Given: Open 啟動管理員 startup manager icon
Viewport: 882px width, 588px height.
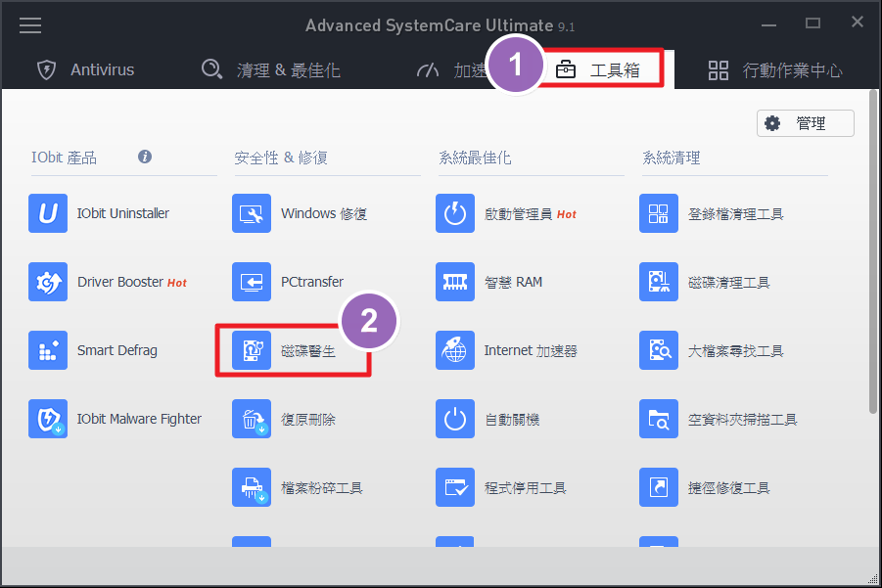Looking at the screenshot, I should pos(455,213).
